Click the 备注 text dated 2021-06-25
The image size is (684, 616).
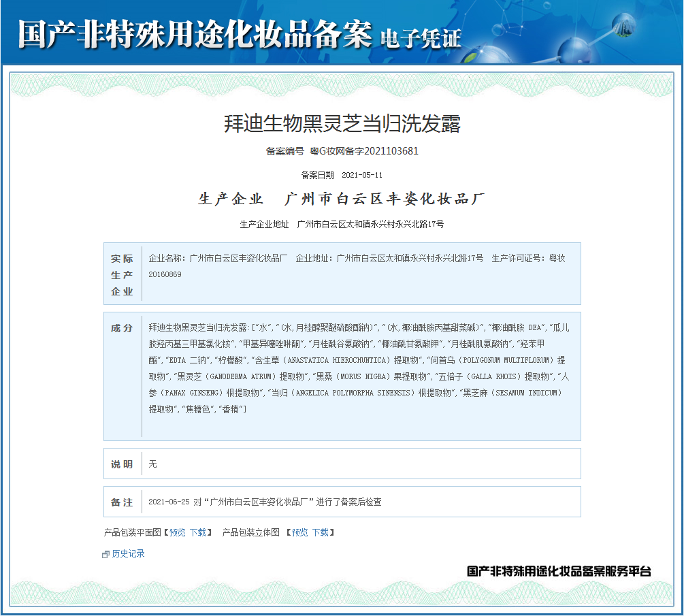[x=265, y=502]
